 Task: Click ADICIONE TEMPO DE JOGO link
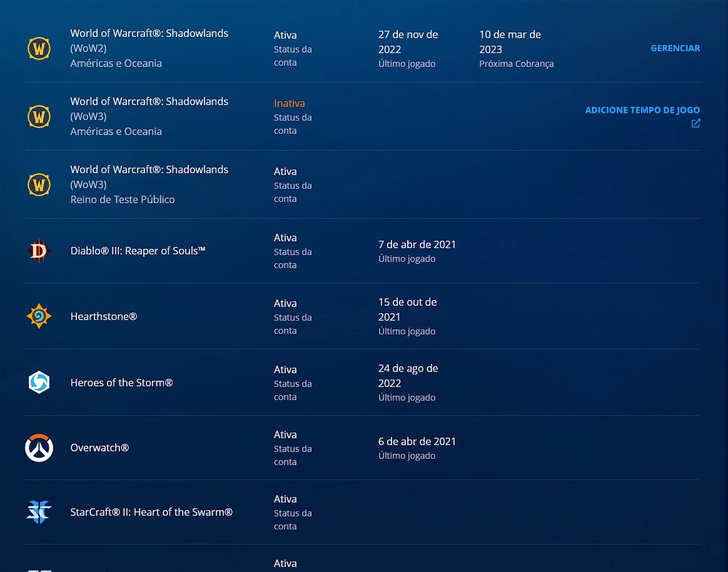tap(642, 110)
